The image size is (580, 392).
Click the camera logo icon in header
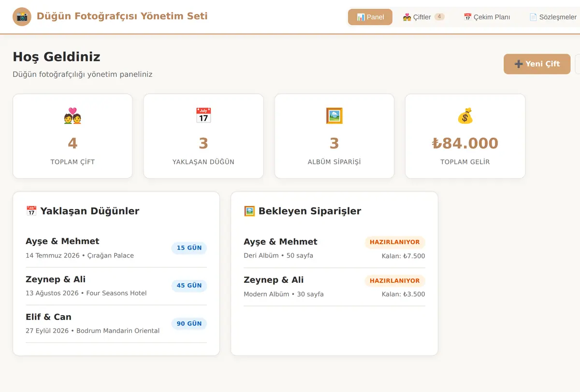[22, 17]
